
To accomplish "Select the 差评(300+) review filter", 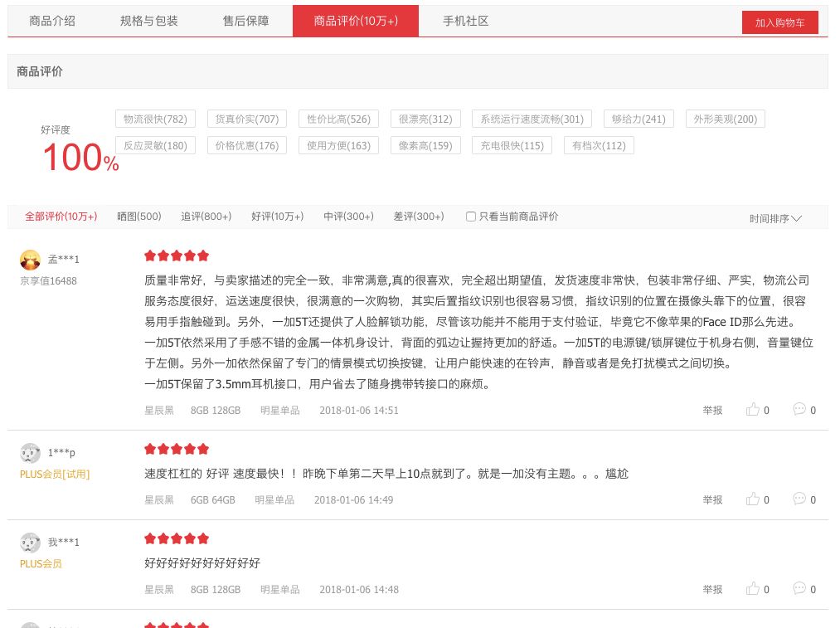I will (x=419, y=216).
